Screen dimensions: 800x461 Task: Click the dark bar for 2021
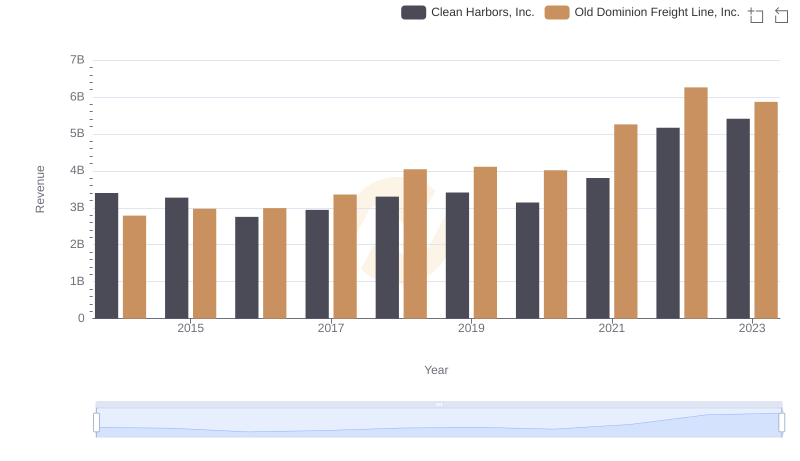[597, 248]
